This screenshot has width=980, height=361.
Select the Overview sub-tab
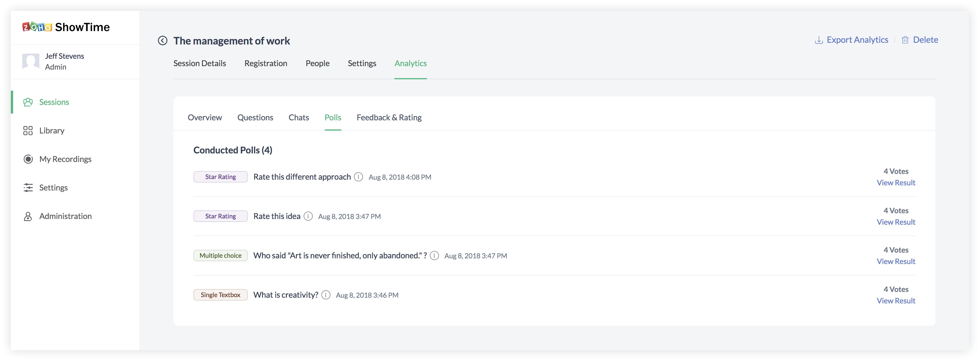tap(205, 118)
